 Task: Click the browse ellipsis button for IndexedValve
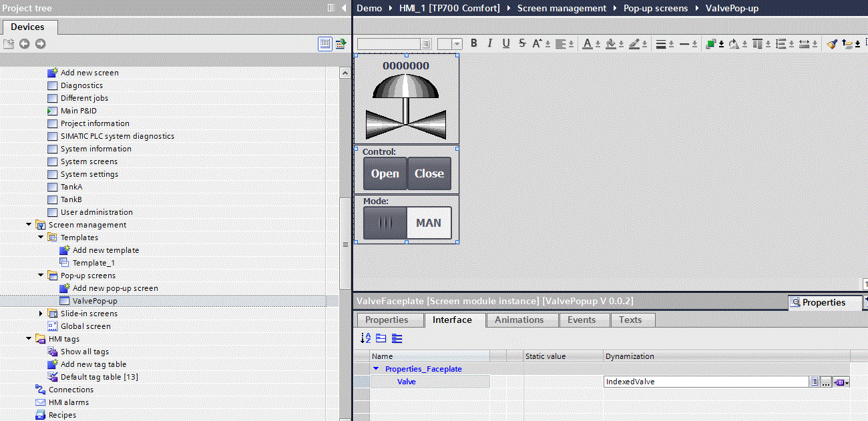[x=826, y=382]
